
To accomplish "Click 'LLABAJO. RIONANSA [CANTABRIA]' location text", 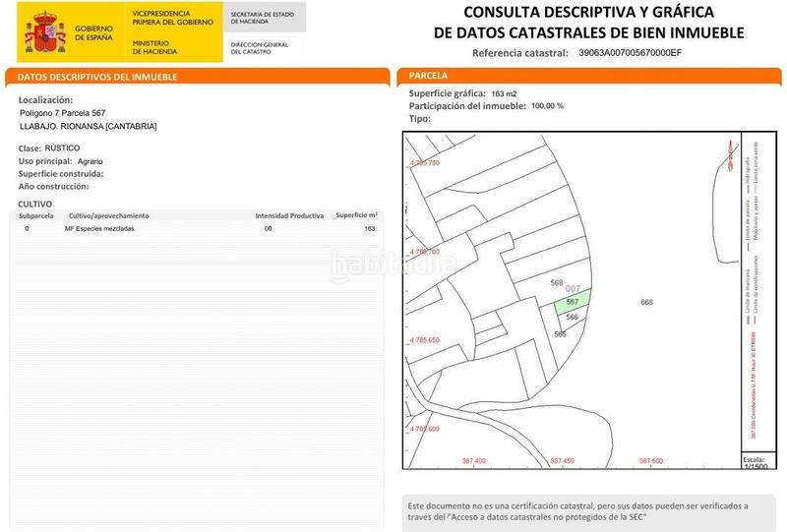I will [x=89, y=127].
